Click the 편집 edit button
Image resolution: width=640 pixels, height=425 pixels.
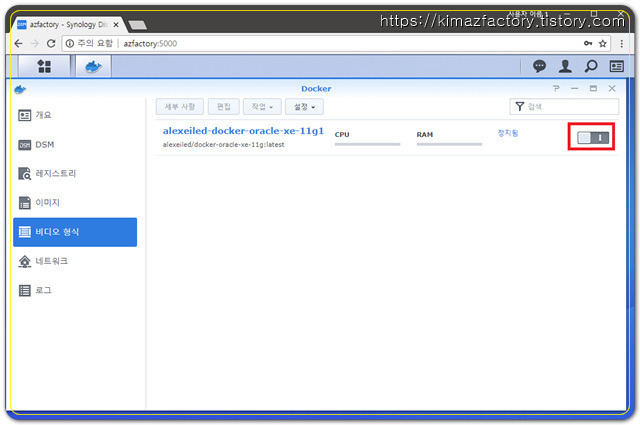pyautogui.click(x=223, y=107)
